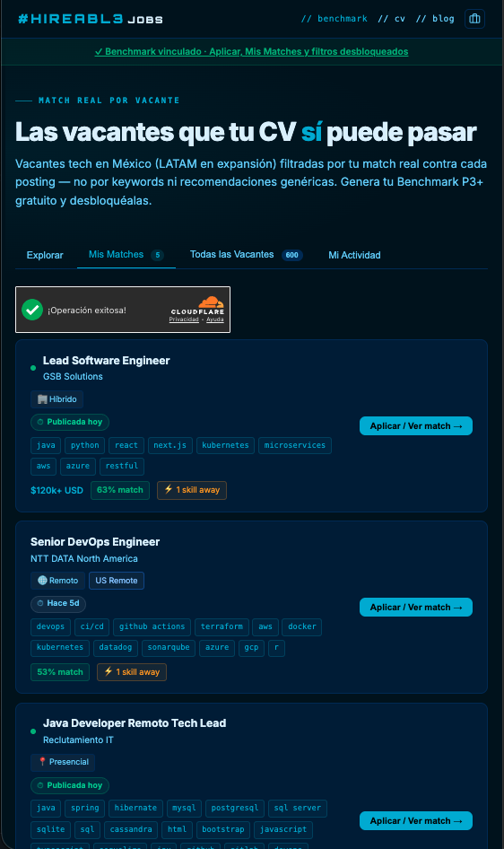Click the ci/cd skill tag
Image resolution: width=504 pixels, height=849 pixels.
tap(92, 627)
